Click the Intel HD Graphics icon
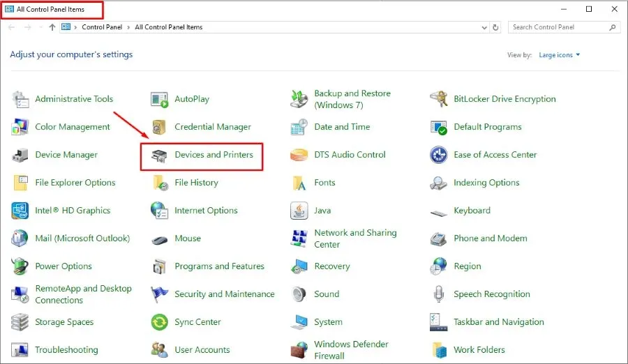Image resolution: width=628 pixels, height=364 pixels. pyautogui.click(x=20, y=211)
